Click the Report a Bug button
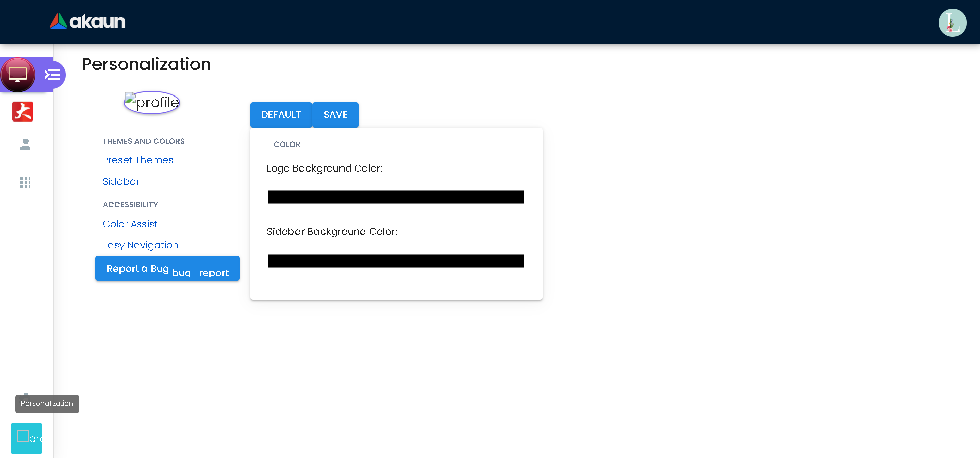 (167, 269)
